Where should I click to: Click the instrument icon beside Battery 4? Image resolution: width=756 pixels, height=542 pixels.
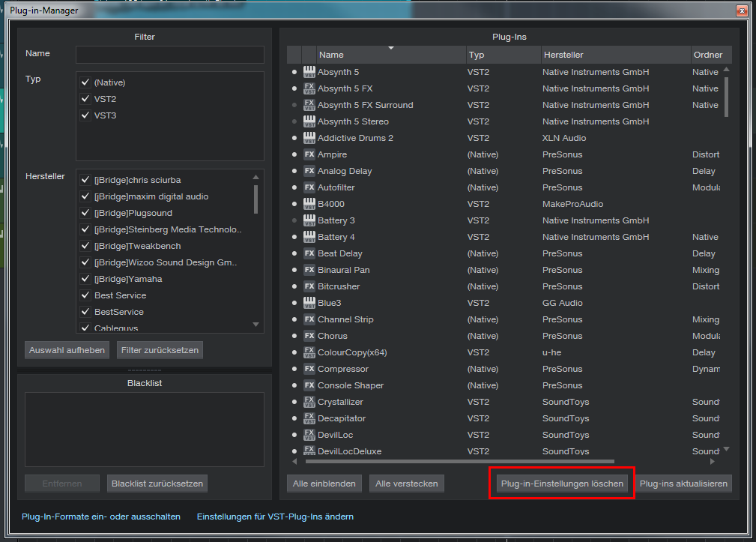coord(309,237)
